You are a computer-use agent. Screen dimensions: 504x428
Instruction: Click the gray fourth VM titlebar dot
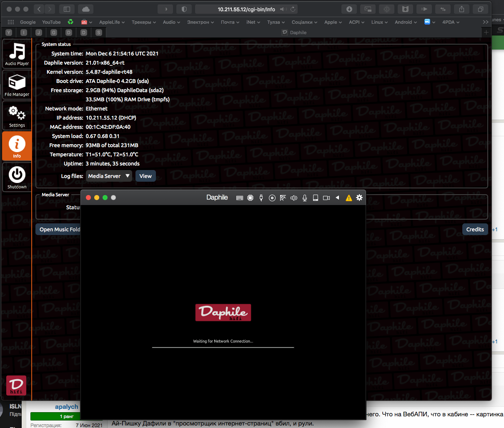point(113,198)
